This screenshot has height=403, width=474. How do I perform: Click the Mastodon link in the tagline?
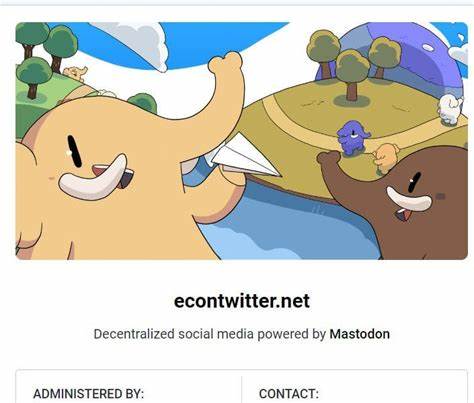[x=359, y=334]
